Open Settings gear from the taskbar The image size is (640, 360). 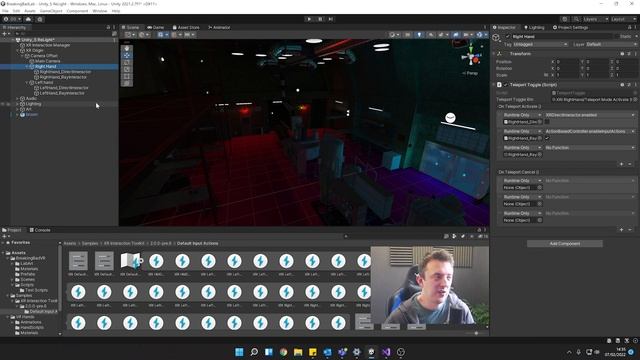click(x=357, y=351)
